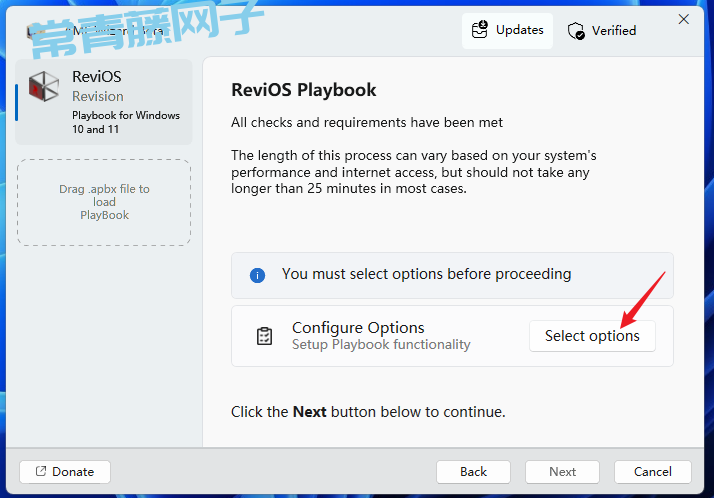714x498 pixels.
Task: Click the Donate external link icon
Action: [40, 472]
